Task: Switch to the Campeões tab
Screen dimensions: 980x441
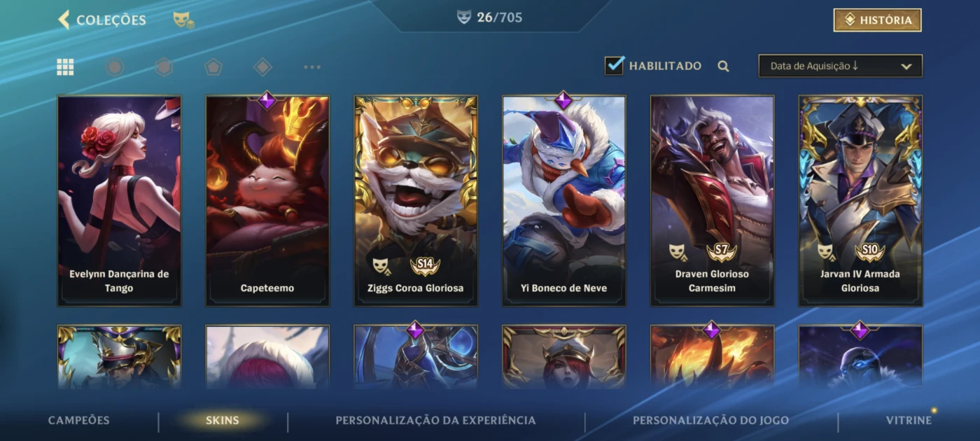Action: 79,421
